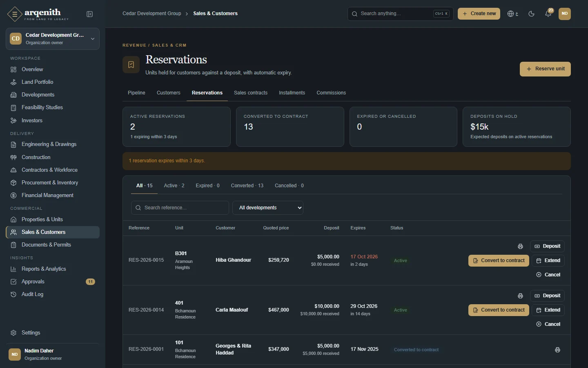Viewport: 588px width, 368px height.
Task: Click the Search reference field
Action: (x=180, y=208)
